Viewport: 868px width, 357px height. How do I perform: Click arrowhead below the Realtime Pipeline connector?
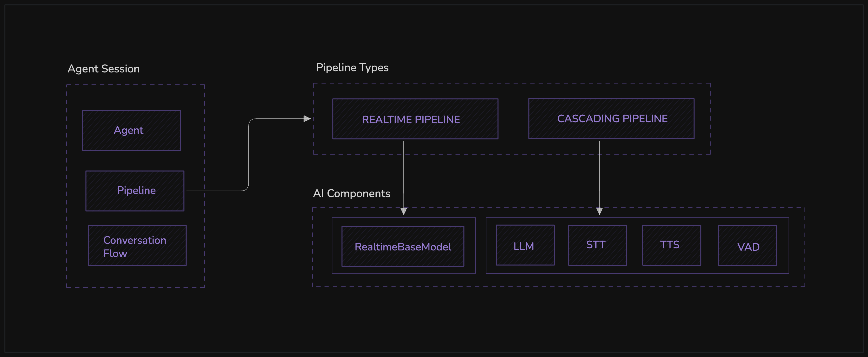[x=404, y=211]
